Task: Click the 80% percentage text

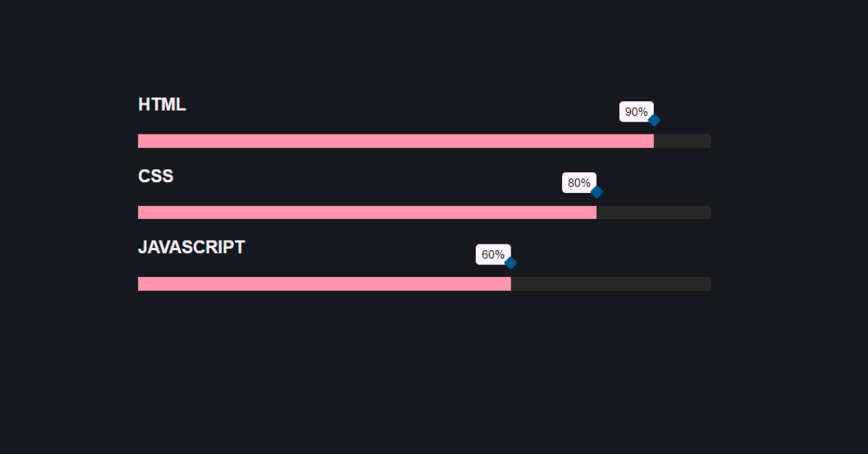Action: coord(579,182)
